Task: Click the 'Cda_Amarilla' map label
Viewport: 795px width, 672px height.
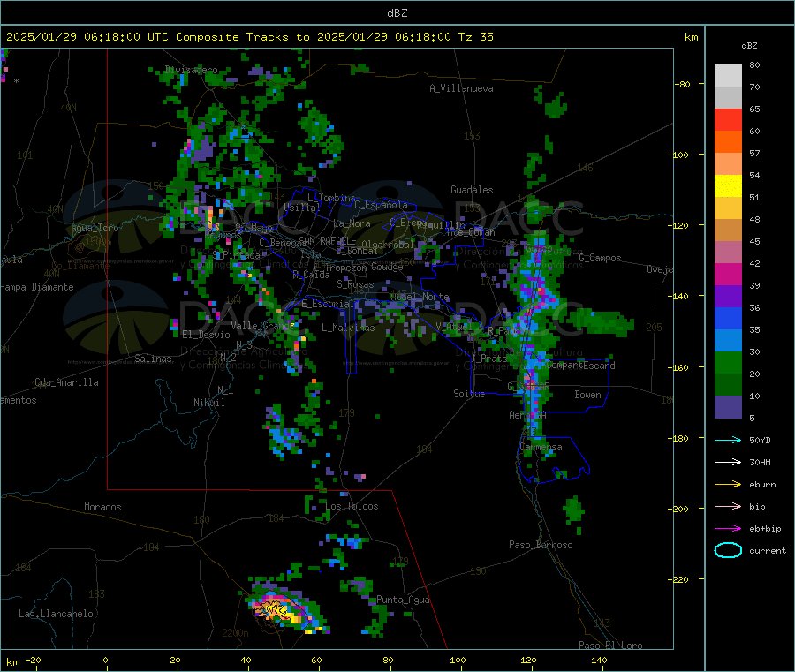Action: tap(66, 382)
